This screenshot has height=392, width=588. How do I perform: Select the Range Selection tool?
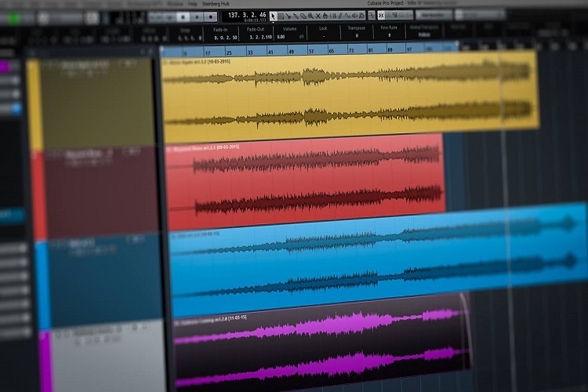[281, 16]
